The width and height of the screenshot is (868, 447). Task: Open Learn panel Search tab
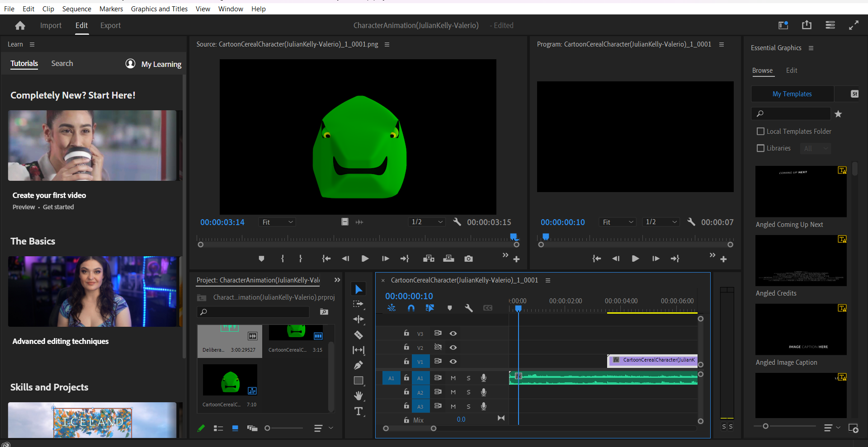click(62, 63)
